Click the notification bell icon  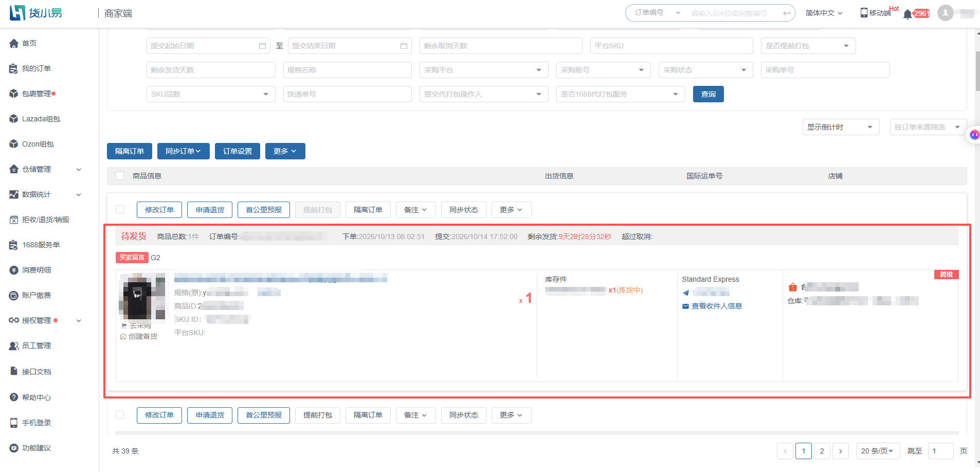[908, 14]
